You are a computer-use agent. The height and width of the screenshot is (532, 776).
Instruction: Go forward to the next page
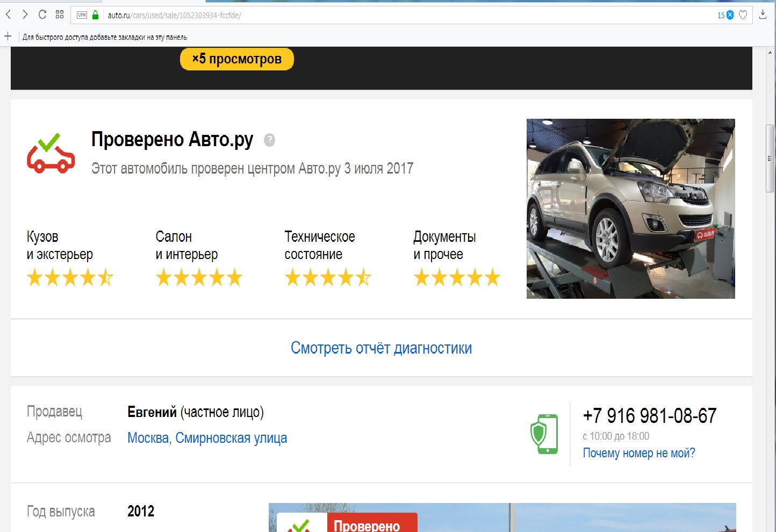pyautogui.click(x=25, y=15)
